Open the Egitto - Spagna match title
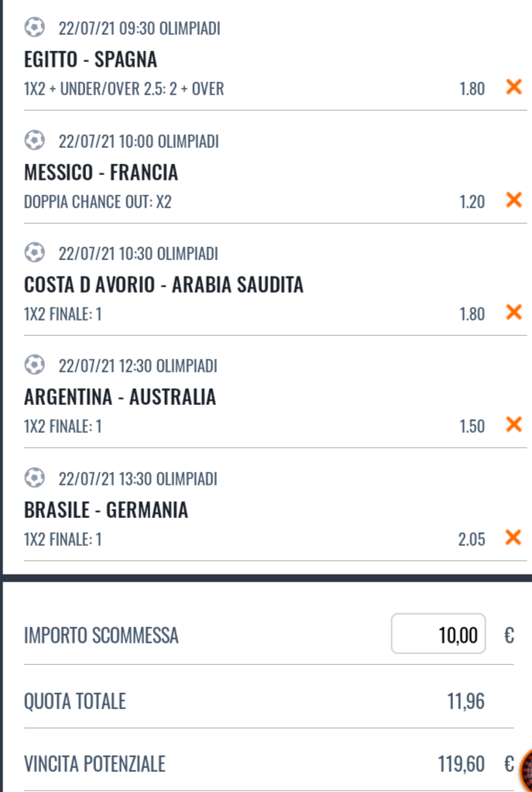 pyautogui.click(x=91, y=59)
